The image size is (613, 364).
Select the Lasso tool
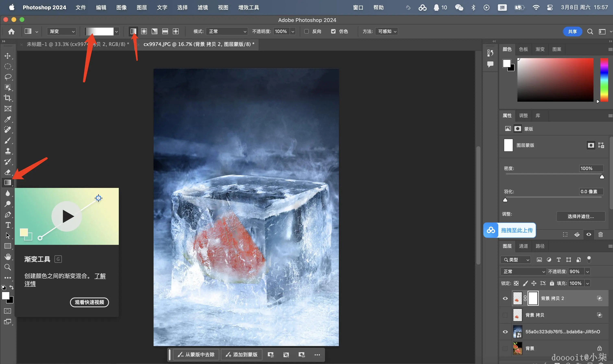tap(8, 77)
